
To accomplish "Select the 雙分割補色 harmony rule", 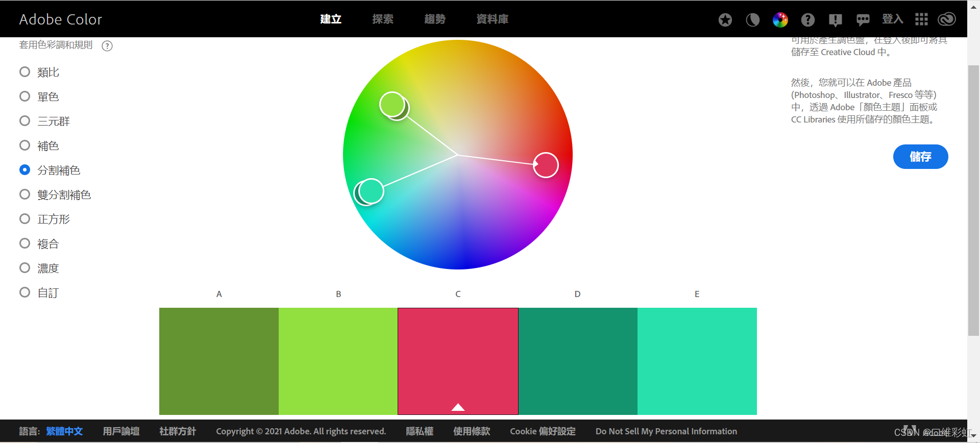I will 55,194.
